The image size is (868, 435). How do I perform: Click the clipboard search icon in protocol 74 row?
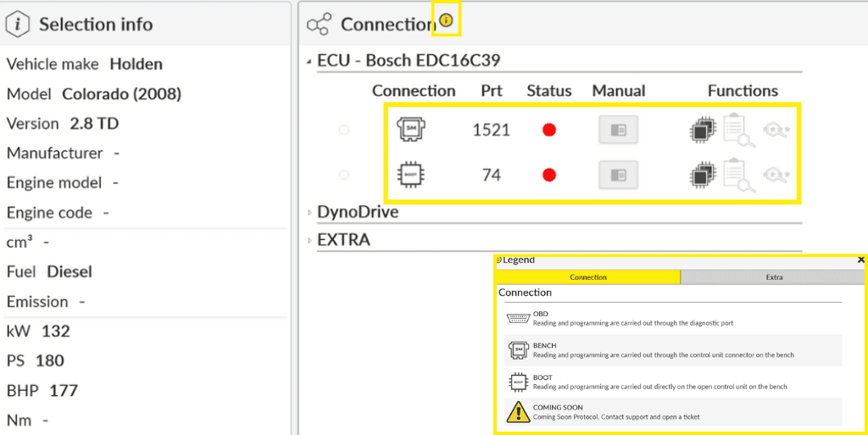(x=735, y=176)
